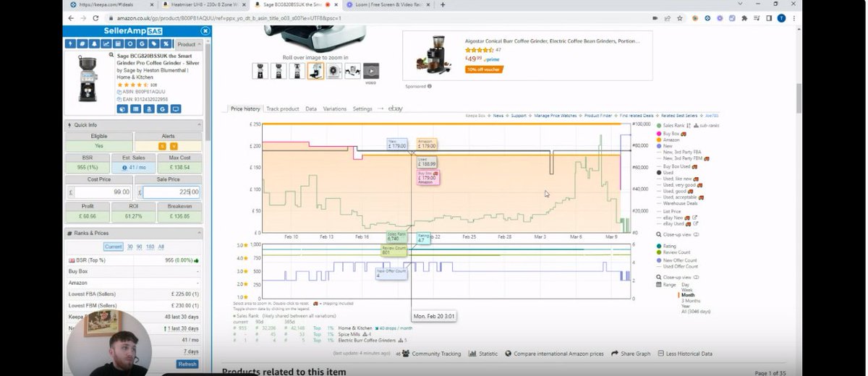This screenshot has width=868, height=376.
Task: Open Statistic below the chart
Action: pyautogui.click(x=483, y=354)
